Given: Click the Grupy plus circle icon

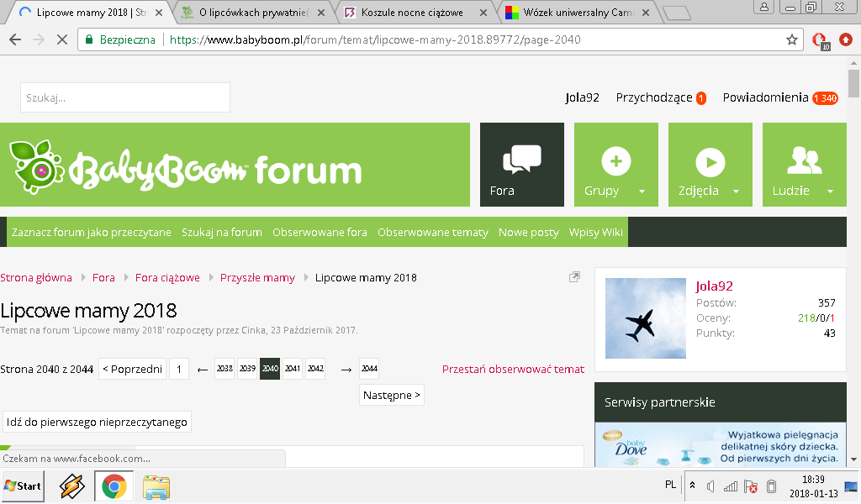Looking at the screenshot, I should click(615, 160).
